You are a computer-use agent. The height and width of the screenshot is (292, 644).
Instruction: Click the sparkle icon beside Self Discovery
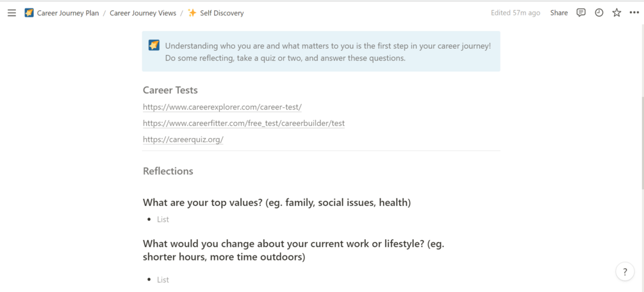tap(192, 13)
